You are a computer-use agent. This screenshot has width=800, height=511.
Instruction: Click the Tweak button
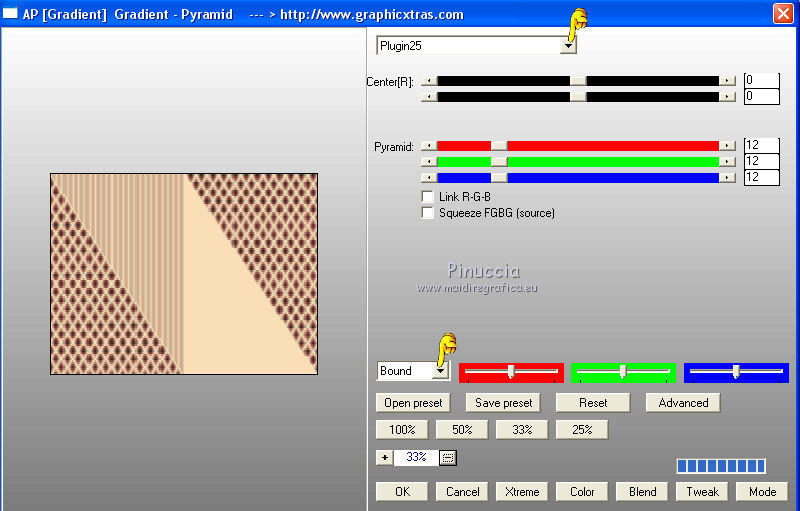[702, 492]
